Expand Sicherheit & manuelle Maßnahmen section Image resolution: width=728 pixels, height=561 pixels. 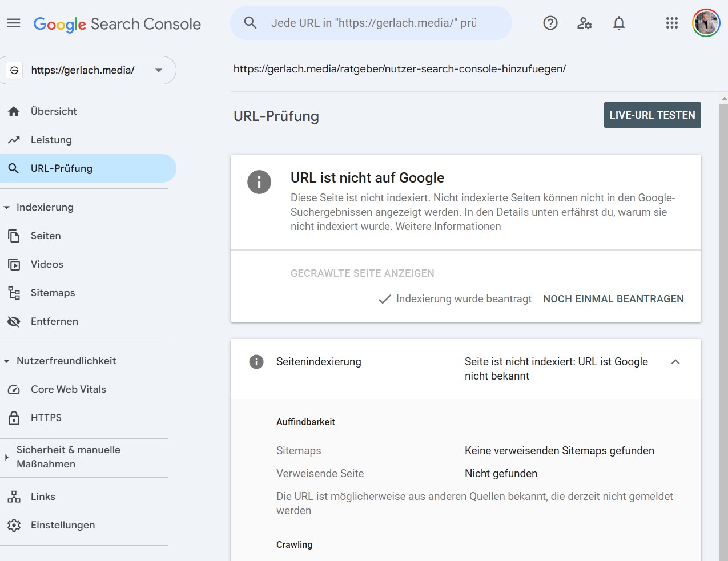7,457
